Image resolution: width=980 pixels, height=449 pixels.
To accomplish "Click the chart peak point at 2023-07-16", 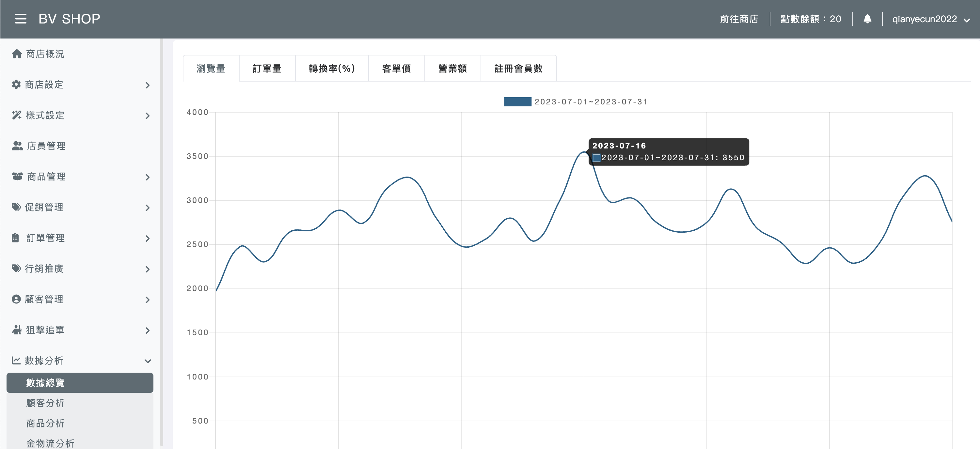I will [x=584, y=152].
